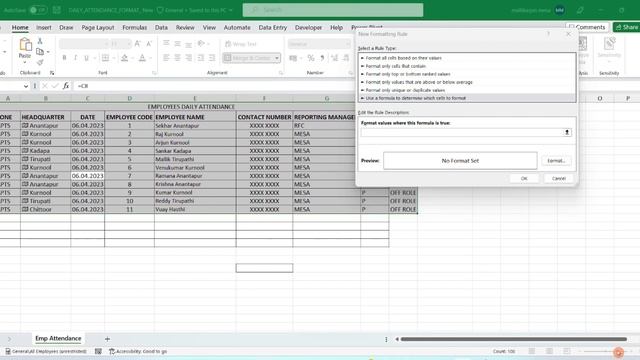Select the Format Painter brush icon
The width and height of the screenshot is (640, 360).
click(40, 62)
